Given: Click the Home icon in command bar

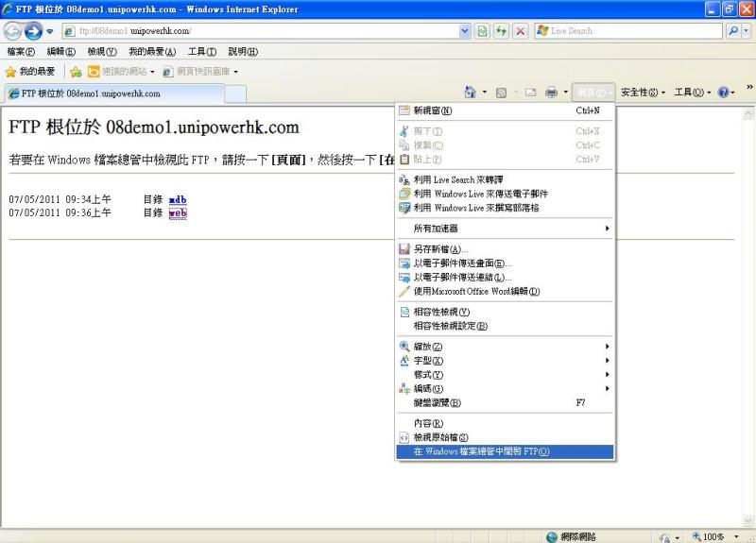Looking at the screenshot, I should pos(470,92).
